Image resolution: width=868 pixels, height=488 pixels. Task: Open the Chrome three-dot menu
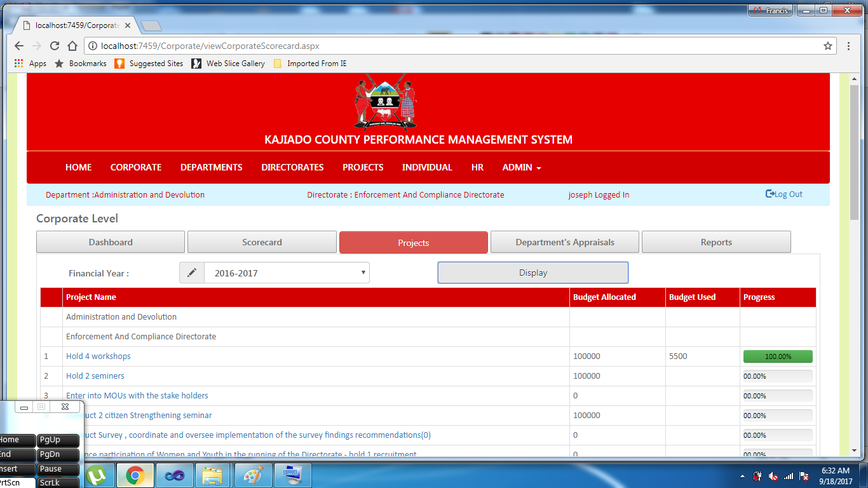pyautogui.click(x=849, y=46)
